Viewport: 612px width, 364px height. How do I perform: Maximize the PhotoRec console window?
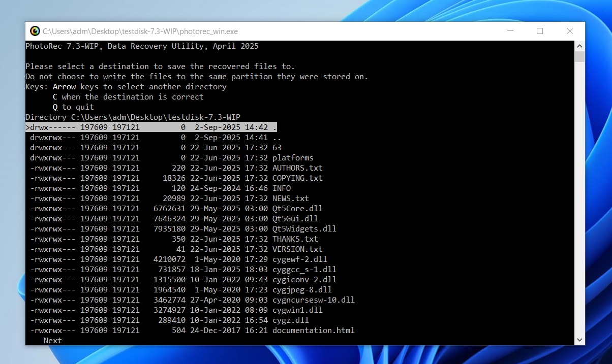[x=540, y=31]
